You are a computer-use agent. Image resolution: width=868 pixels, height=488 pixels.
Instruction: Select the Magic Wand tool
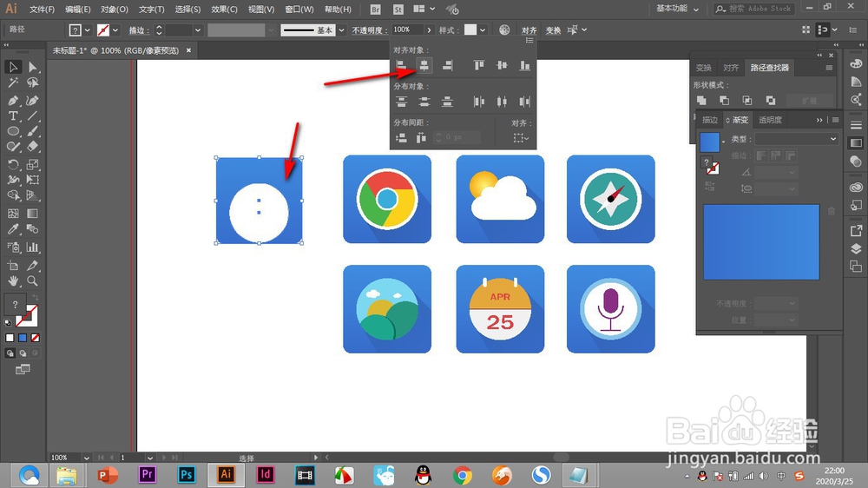pyautogui.click(x=13, y=83)
